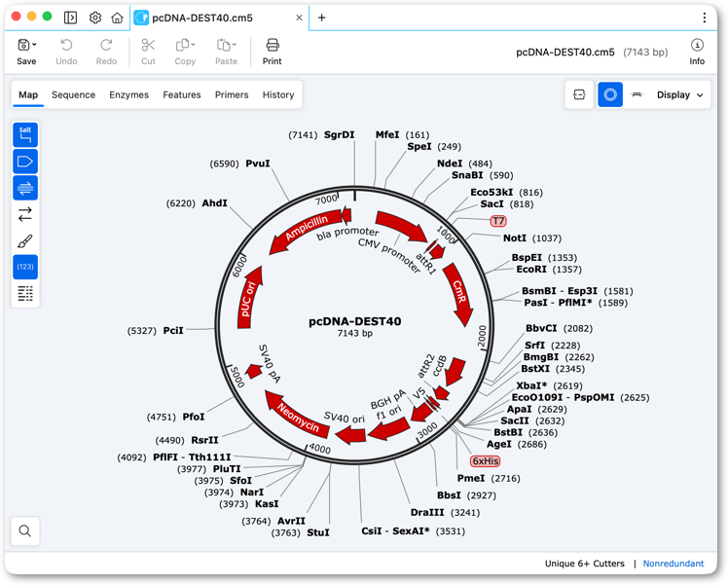Viewport: 728px width, 585px height.
Task: Open the Primers tab
Action: coord(232,94)
